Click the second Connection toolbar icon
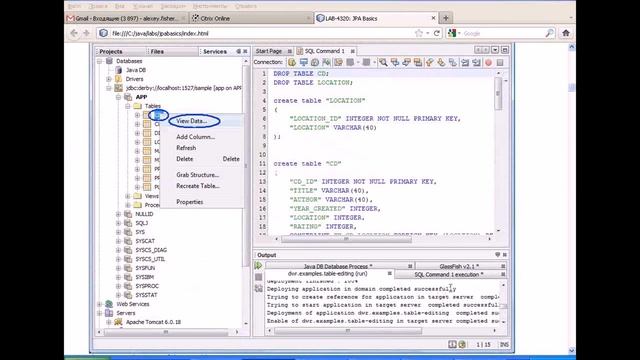The image size is (640, 360). (304, 62)
